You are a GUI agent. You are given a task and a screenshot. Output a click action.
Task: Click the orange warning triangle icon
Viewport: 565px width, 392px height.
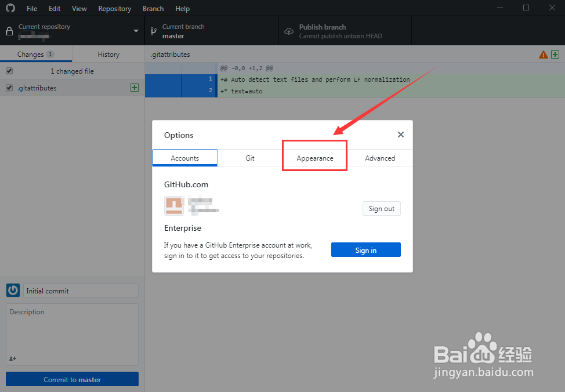(x=544, y=55)
